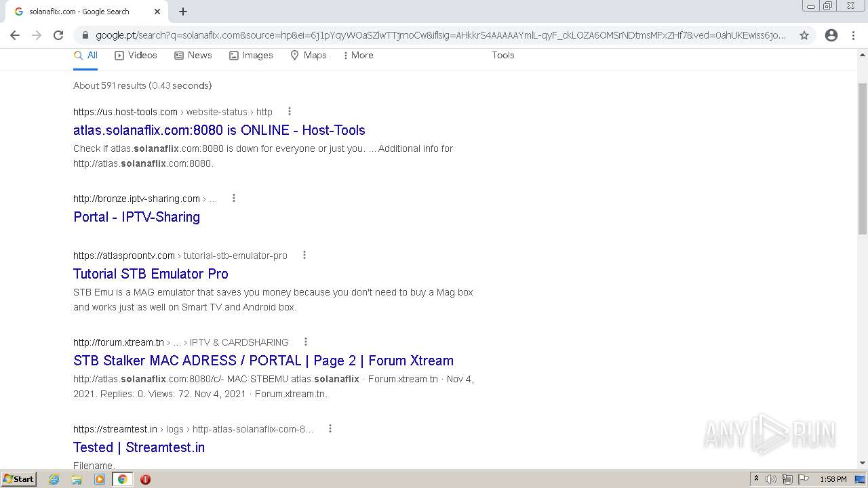This screenshot has width=868, height=488.
Task: Click the atlasproontv.com URL breadcrumb
Action: (x=180, y=256)
